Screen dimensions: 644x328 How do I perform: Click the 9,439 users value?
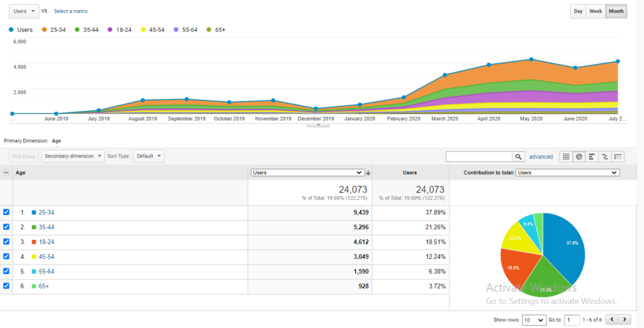(360, 212)
